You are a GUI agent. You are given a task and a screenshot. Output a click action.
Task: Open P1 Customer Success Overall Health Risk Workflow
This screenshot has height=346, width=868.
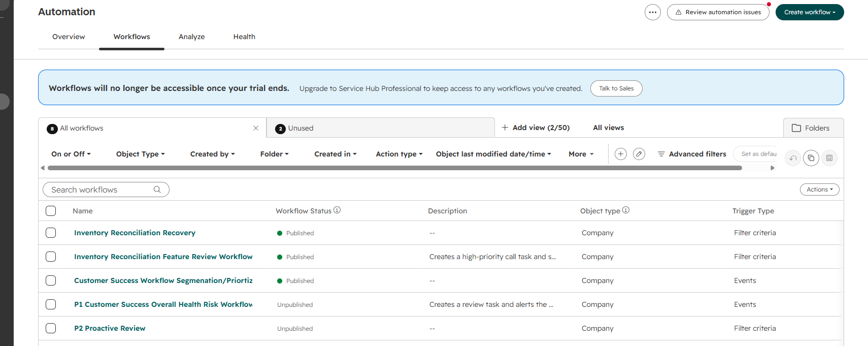point(163,304)
